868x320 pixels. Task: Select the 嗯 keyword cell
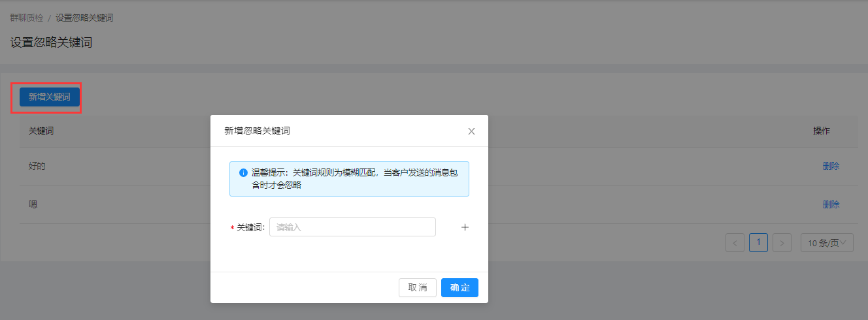[33, 204]
